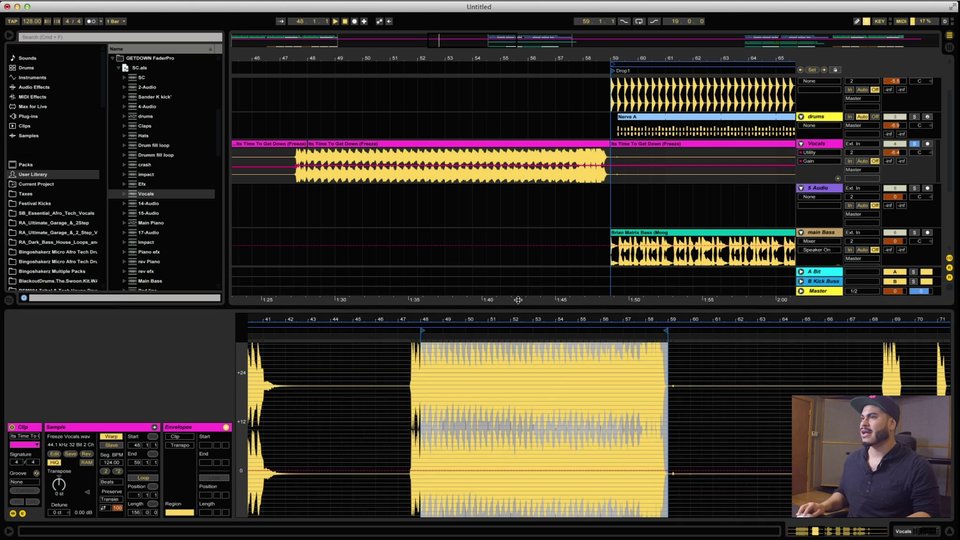Click the transport Stop button

point(345,21)
